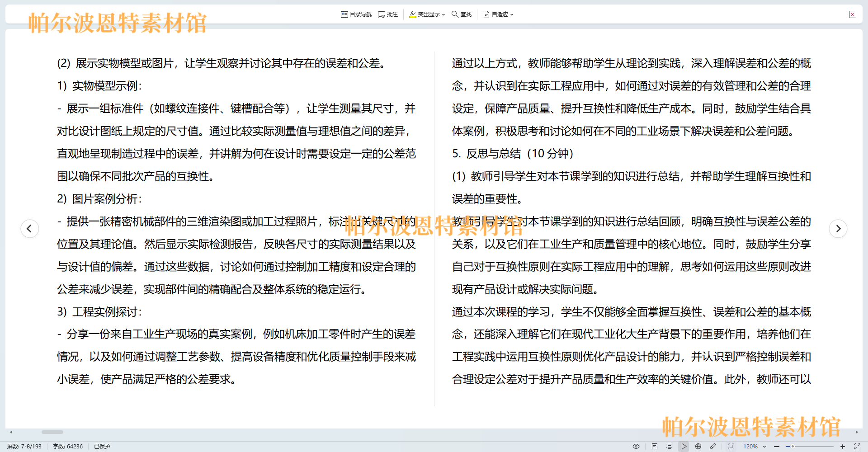
Task: Toggle the 批注 comments display
Action: coord(388,14)
